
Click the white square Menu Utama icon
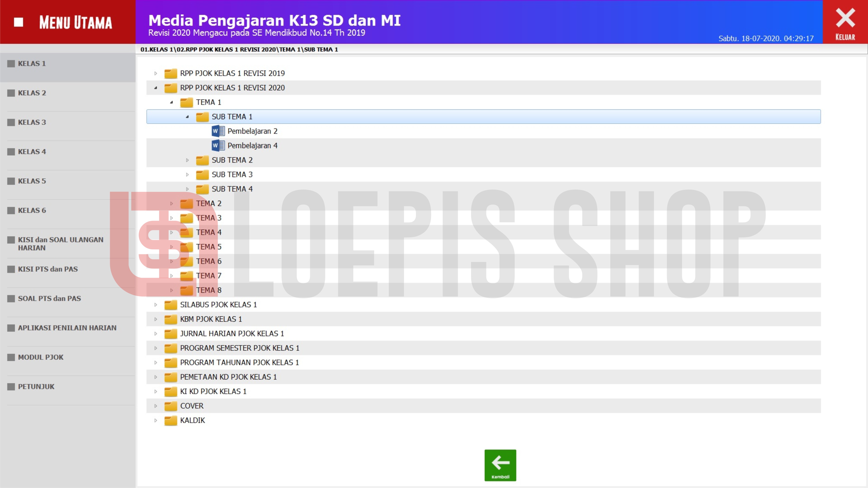(19, 22)
